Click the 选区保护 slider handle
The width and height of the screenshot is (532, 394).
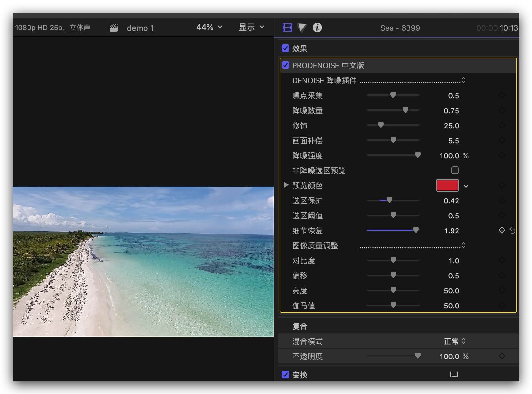tap(390, 200)
